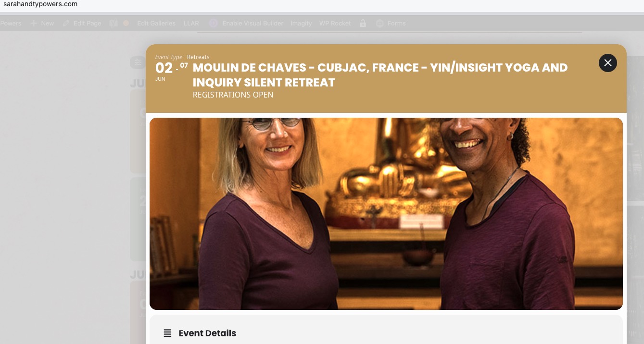Open the Yoast SEO icon in admin bar
644x344 pixels.
click(114, 23)
